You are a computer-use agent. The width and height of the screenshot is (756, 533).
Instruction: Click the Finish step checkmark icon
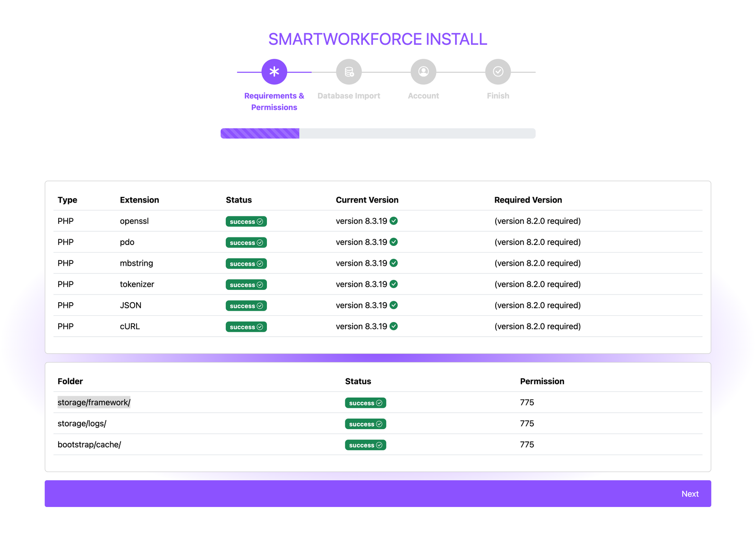[498, 72]
